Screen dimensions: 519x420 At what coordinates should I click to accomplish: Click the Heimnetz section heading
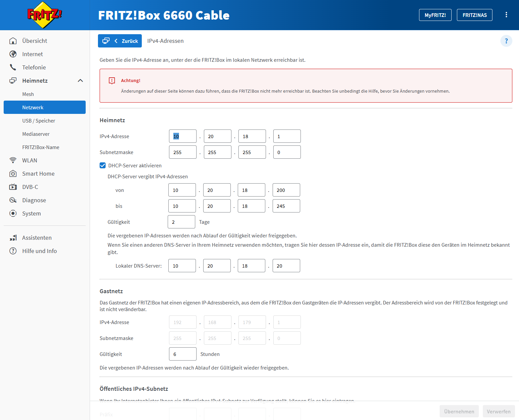pos(112,120)
